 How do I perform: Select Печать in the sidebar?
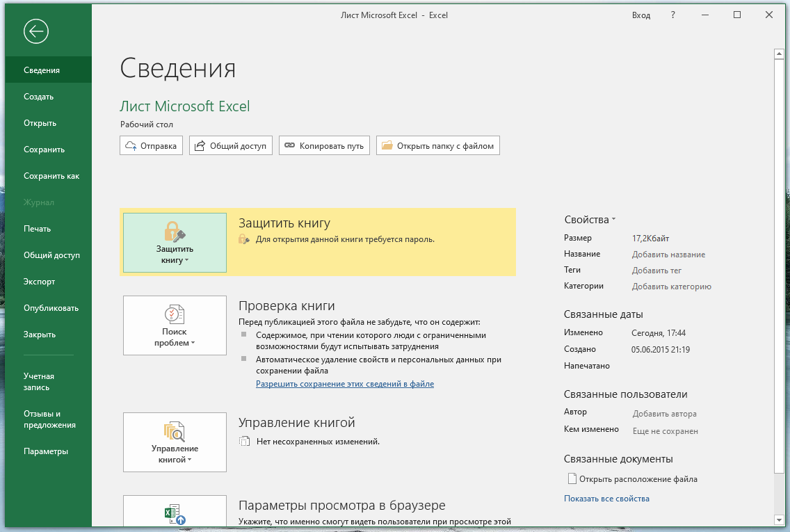coord(49,229)
